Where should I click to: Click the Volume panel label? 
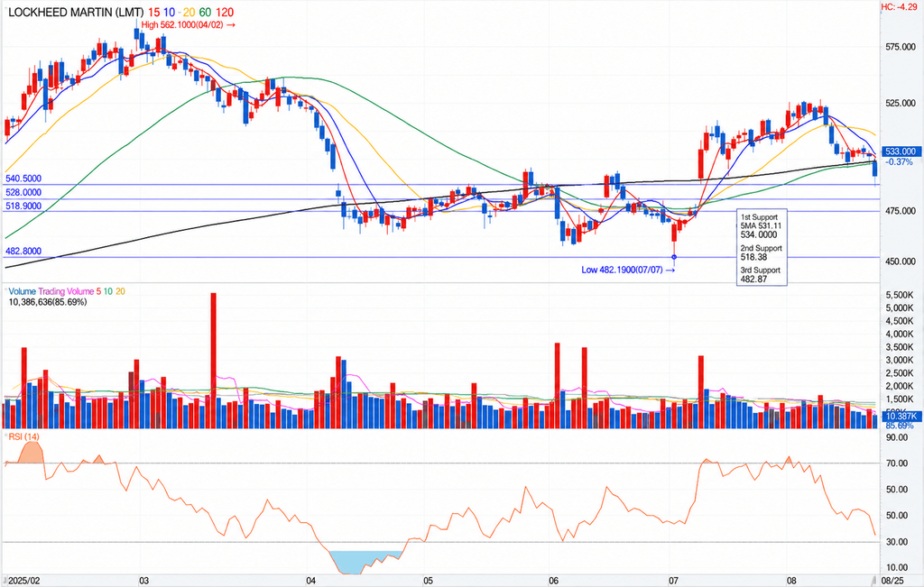(x=22, y=291)
